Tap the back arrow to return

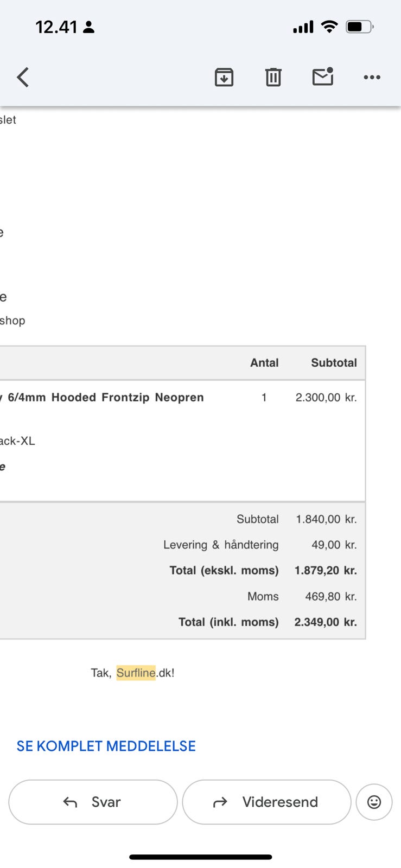tap(23, 78)
